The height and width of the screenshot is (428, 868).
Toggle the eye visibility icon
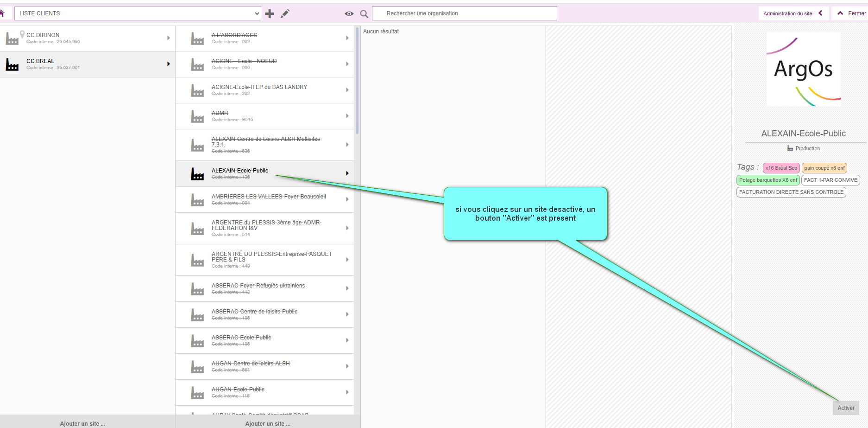349,14
